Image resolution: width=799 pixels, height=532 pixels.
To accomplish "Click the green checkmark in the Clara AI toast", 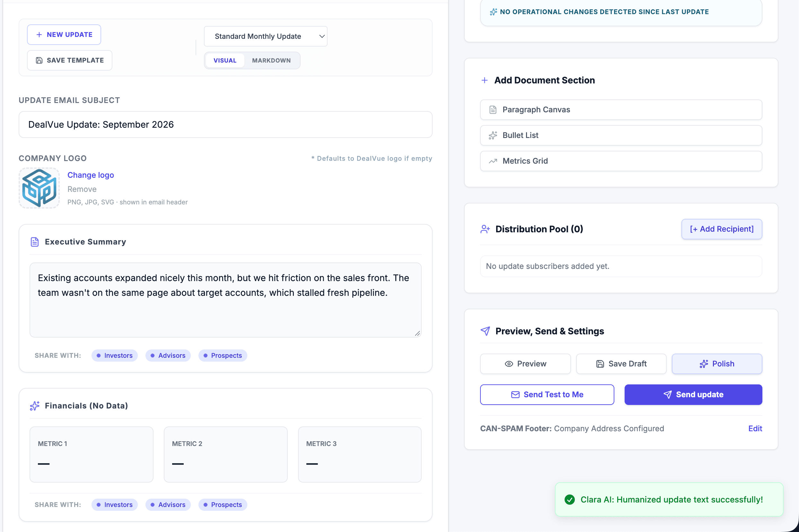I will (x=569, y=499).
